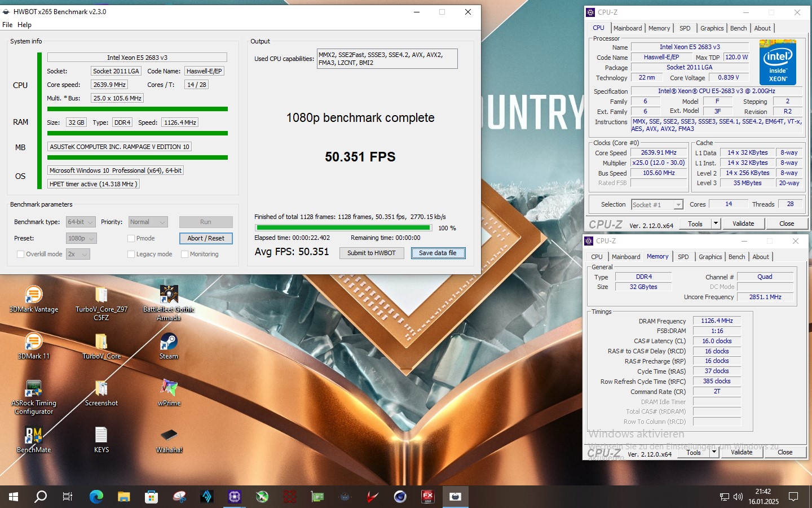The image size is (812, 508).
Task: Open Graphics tab in CPU-Z Memory window
Action: pyautogui.click(x=710, y=257)
